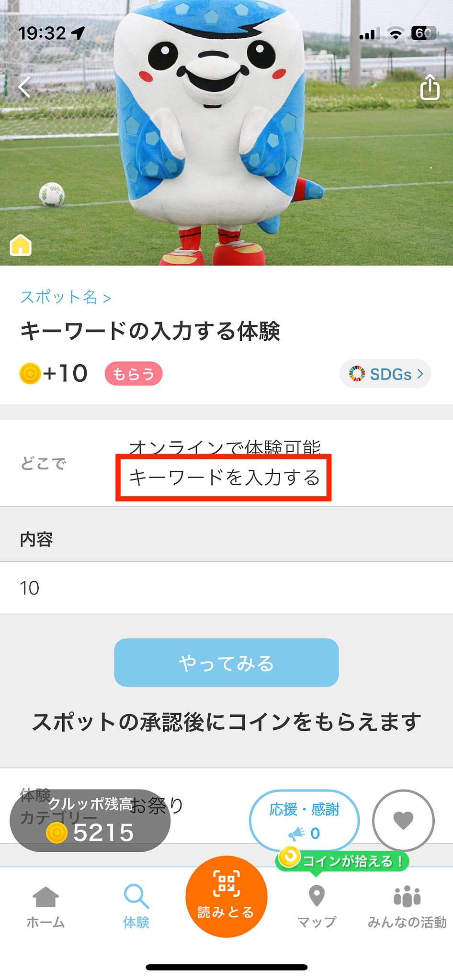Open the クルッポ残高 5215 balance pill

pos(90,821)
